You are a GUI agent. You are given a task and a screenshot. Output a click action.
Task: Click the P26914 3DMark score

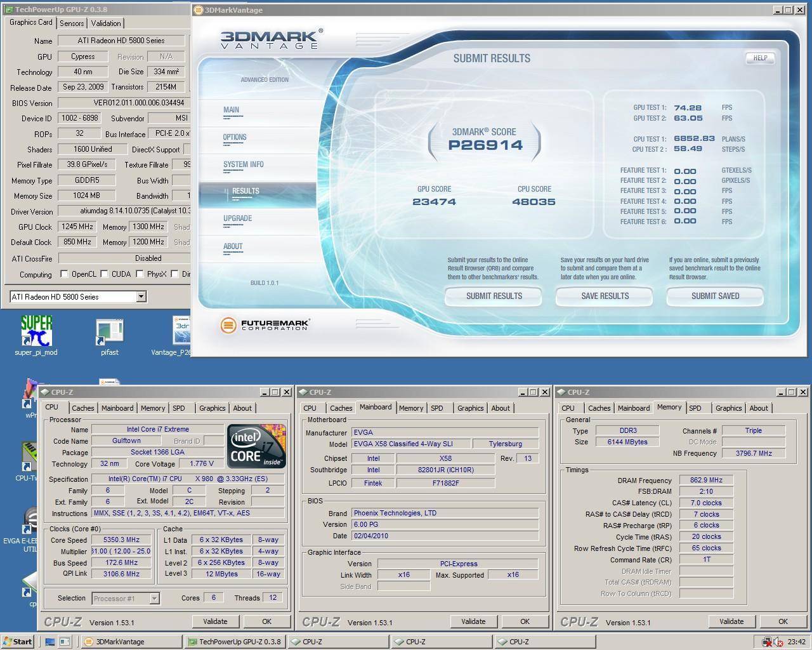[x=485, y=145]
